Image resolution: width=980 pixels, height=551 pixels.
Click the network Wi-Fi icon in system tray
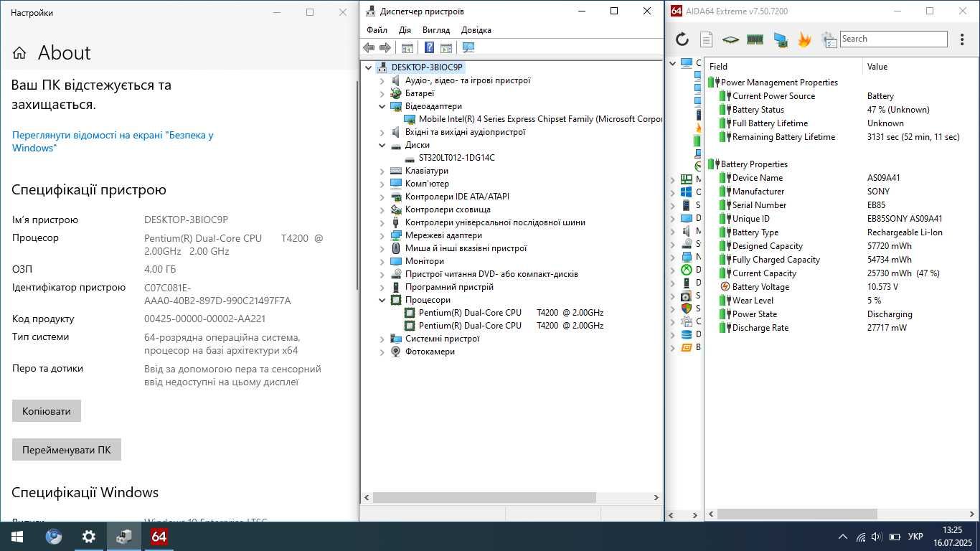click(x=861, y=537)
